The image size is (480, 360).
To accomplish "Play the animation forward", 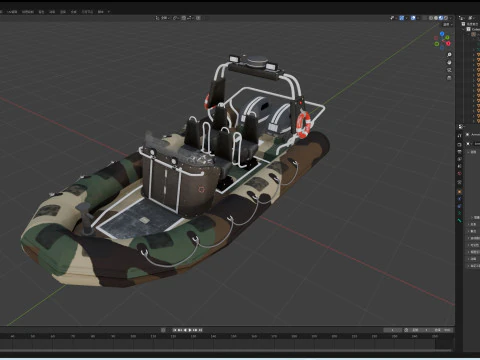I will point(190,330).
